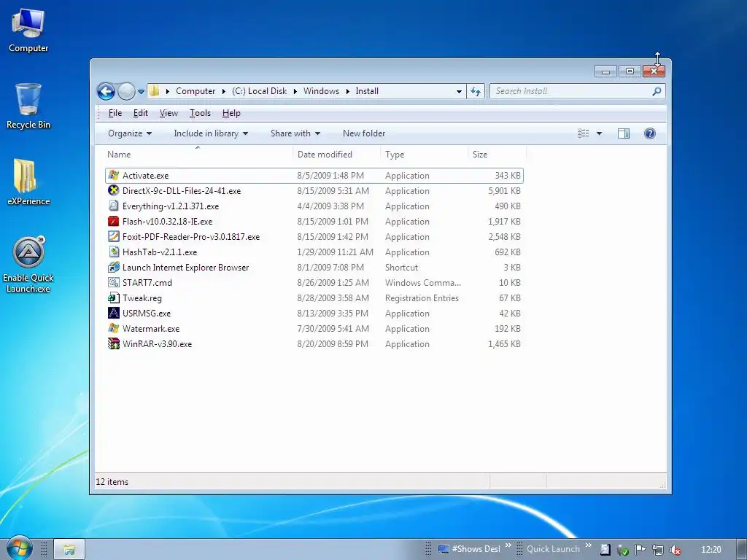Sort by the Size column header
The image size is (747, 560).
[497, 155]
